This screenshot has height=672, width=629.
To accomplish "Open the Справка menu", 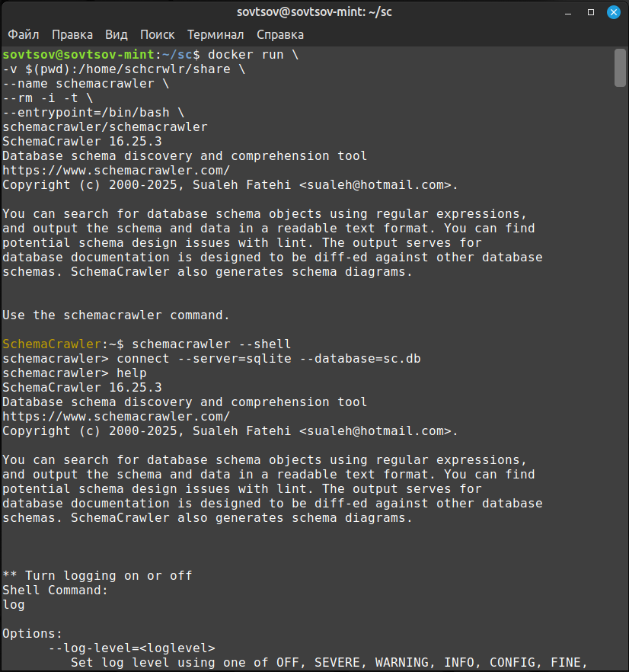I will [x=280, y=35].
